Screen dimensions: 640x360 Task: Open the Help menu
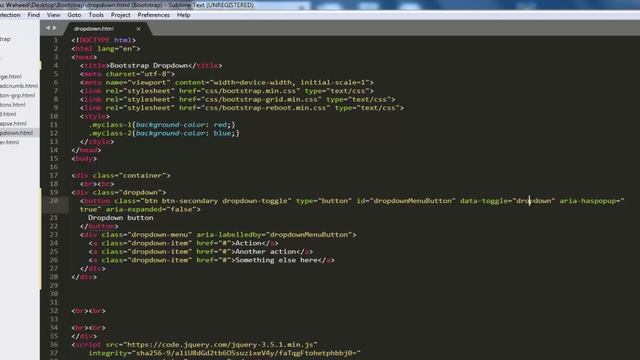(x=183, y=15)
